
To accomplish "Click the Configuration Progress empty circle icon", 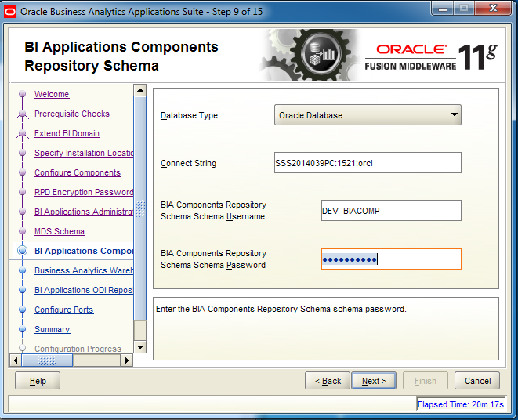I will pos(22,348).
